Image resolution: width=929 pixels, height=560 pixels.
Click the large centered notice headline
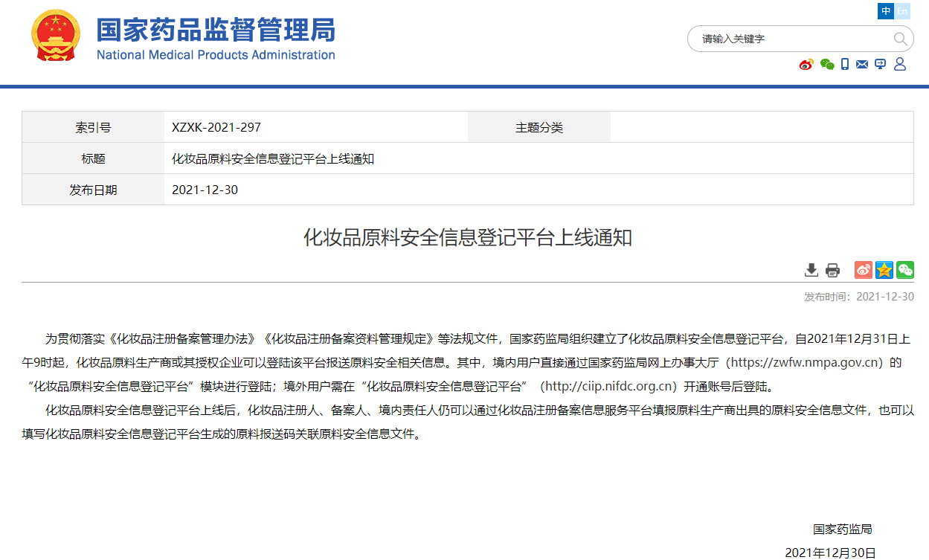(x=468, y=238)
